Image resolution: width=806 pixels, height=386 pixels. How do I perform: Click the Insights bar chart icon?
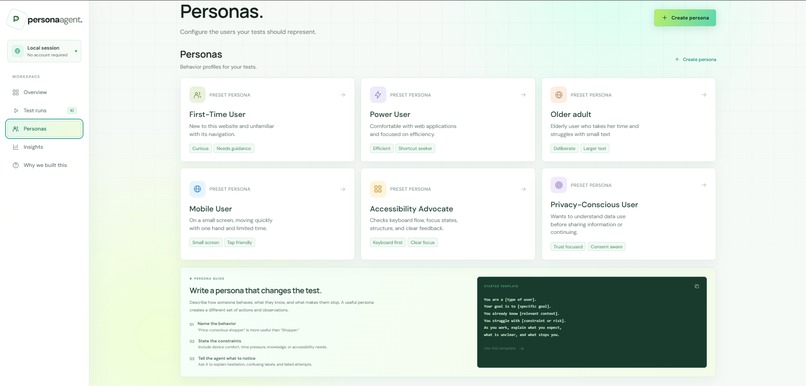tap(16, 147)
